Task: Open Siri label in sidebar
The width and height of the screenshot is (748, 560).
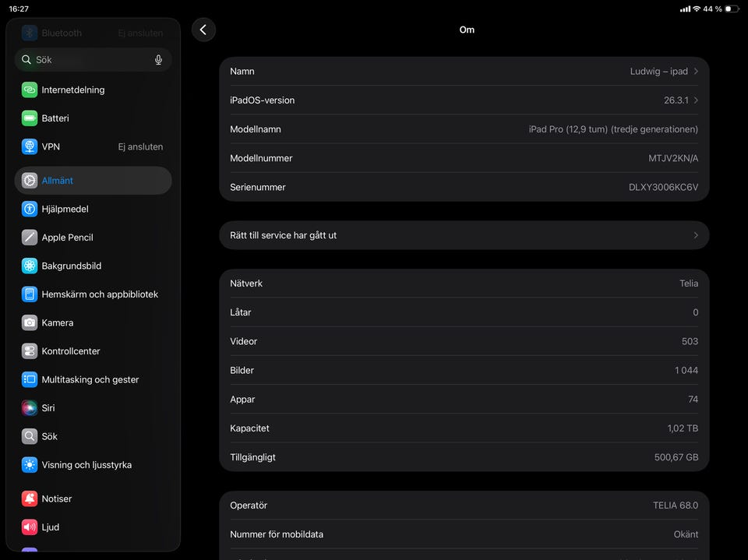Action: 48,408
